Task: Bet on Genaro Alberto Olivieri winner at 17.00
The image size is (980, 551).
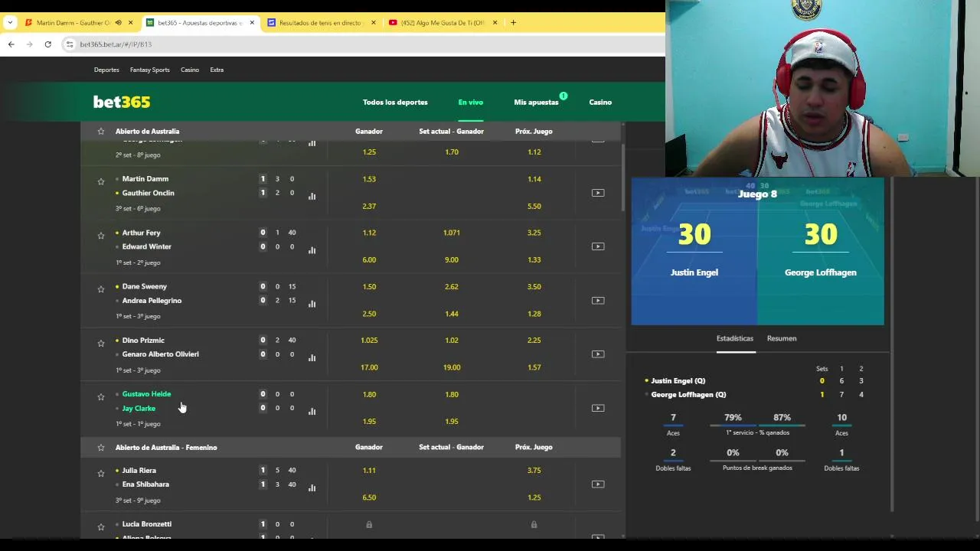Action: click(x=369, y=367)
